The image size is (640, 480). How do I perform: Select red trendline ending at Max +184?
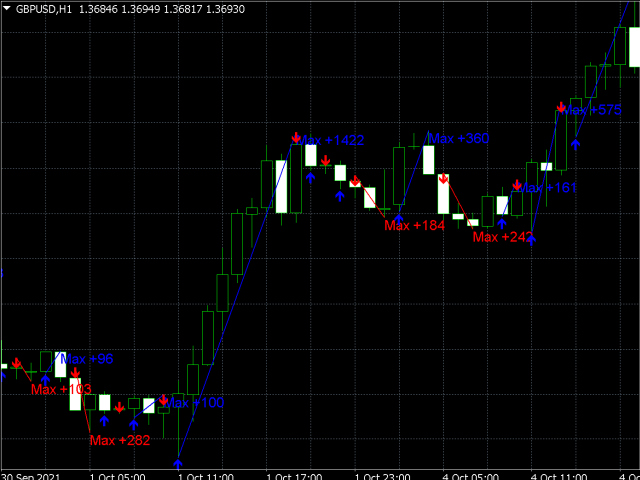pyautogui.click(x=370, y=199)
